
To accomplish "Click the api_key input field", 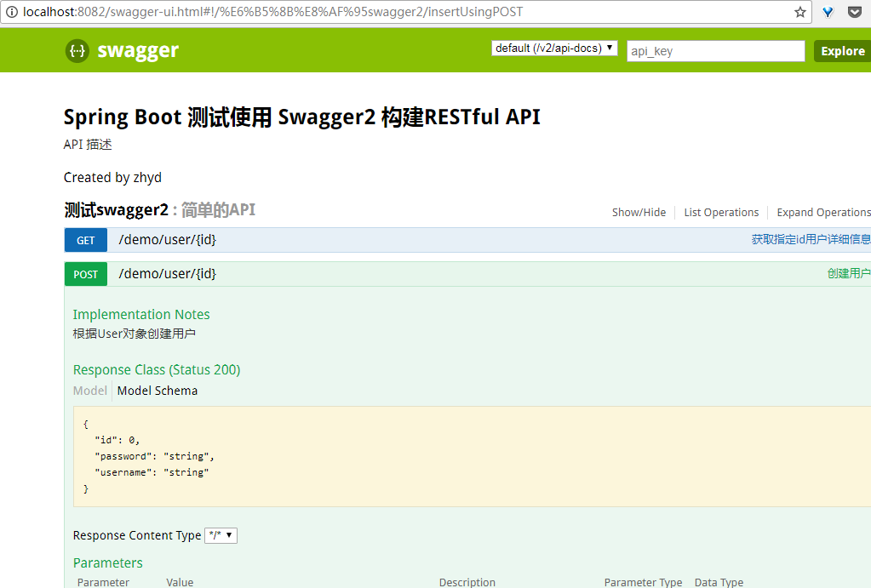I will tap(714, 51).
